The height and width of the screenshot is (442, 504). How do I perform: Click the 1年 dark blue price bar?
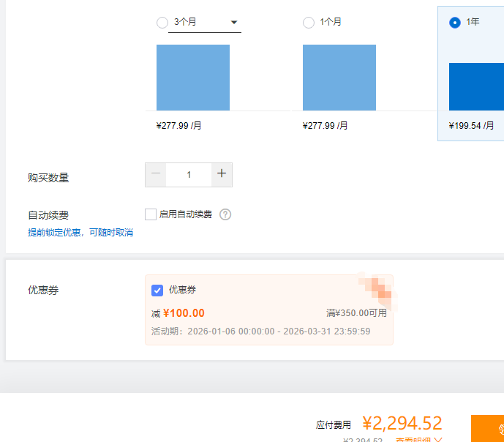(x=476, y=86)
